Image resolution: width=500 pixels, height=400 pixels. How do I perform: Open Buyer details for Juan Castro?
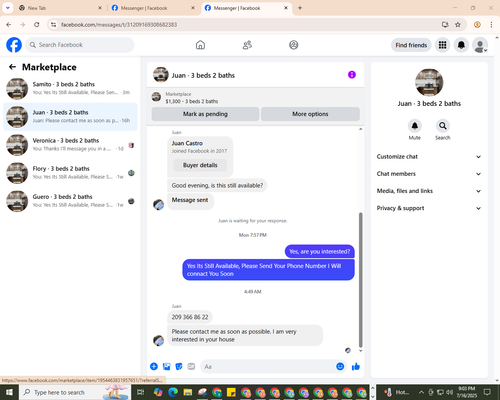200,165
